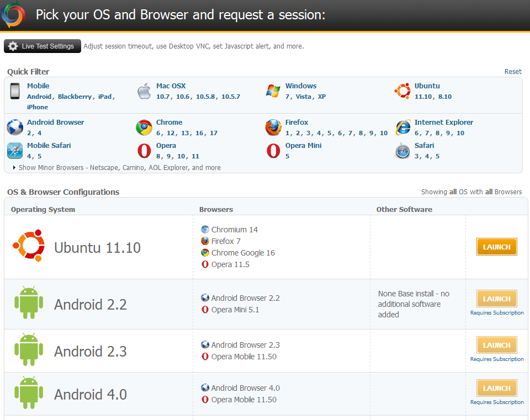Click the Internet Explorer icon
The image size is (530, 420).
[x=402, y=127]
